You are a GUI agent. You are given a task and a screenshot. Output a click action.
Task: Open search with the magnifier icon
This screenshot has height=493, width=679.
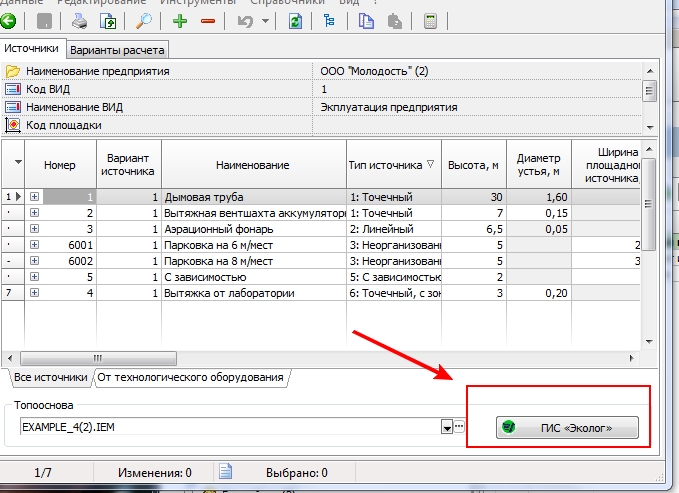pos(144,20)
